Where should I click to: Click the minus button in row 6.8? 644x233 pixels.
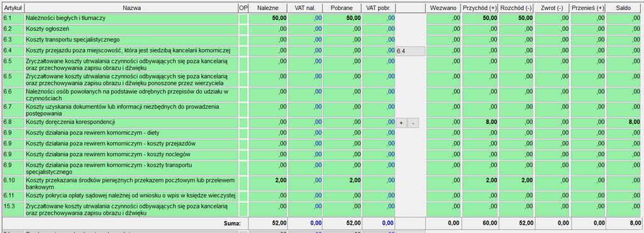coord(413,123)
